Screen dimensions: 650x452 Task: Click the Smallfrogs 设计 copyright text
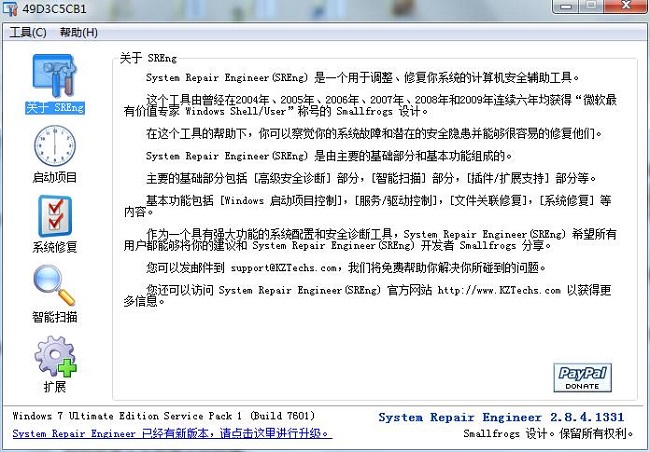(x=548, y=434)
